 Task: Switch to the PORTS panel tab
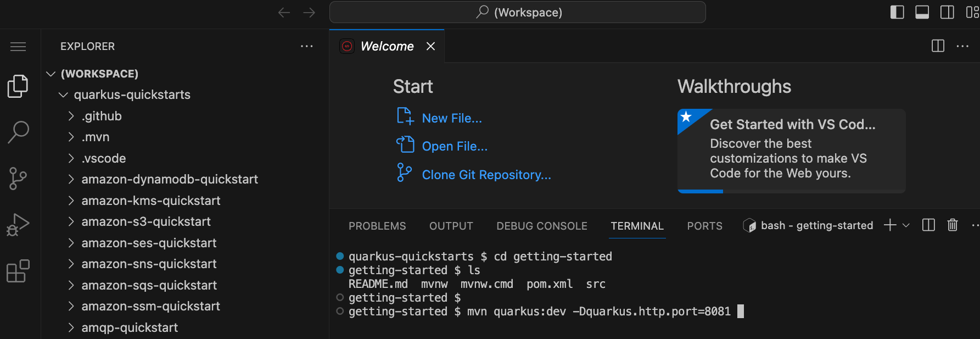click(704, 226)
